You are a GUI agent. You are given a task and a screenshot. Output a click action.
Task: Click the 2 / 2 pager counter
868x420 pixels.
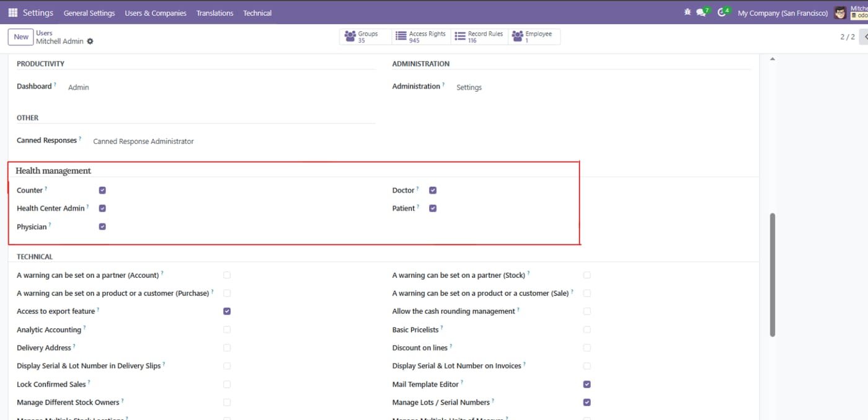[x=848, y=37]
